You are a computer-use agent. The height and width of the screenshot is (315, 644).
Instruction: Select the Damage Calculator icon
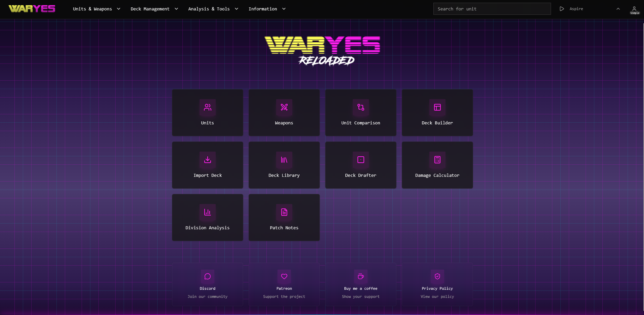coord(437,160)
